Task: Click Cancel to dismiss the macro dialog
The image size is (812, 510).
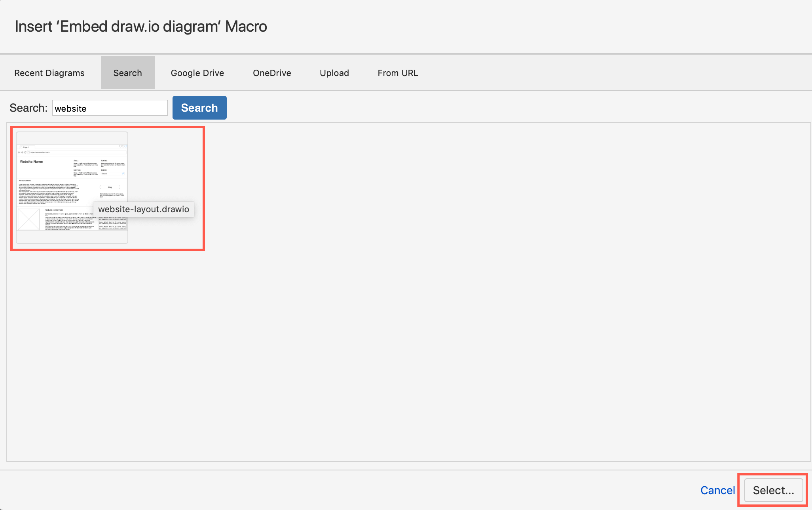Action: tap(717, 490)
